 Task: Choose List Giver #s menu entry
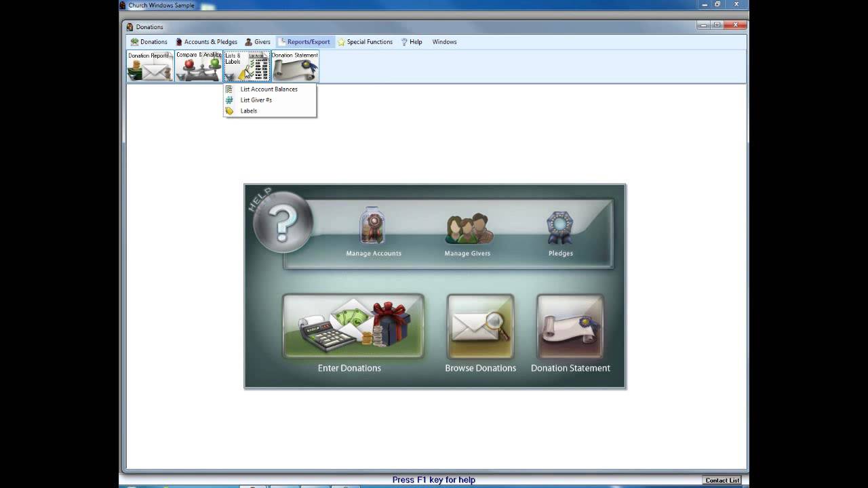pyautogui.click(x=256, y=100)
